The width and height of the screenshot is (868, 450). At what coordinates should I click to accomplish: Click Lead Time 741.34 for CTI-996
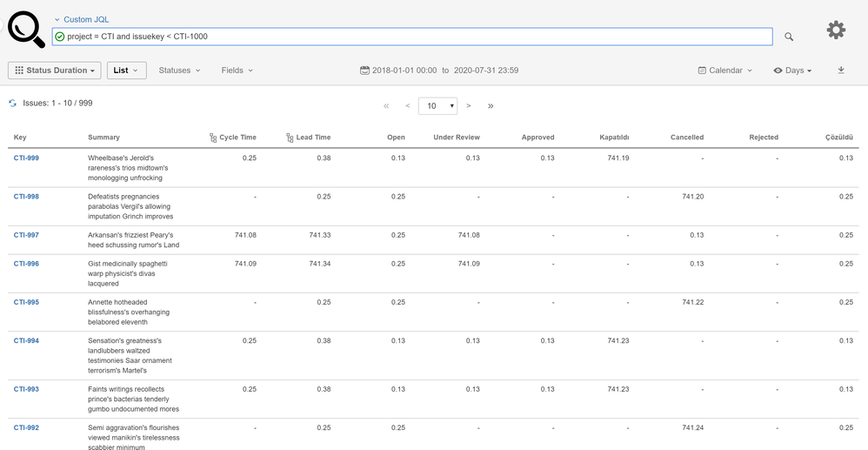(x=320, y=264)
